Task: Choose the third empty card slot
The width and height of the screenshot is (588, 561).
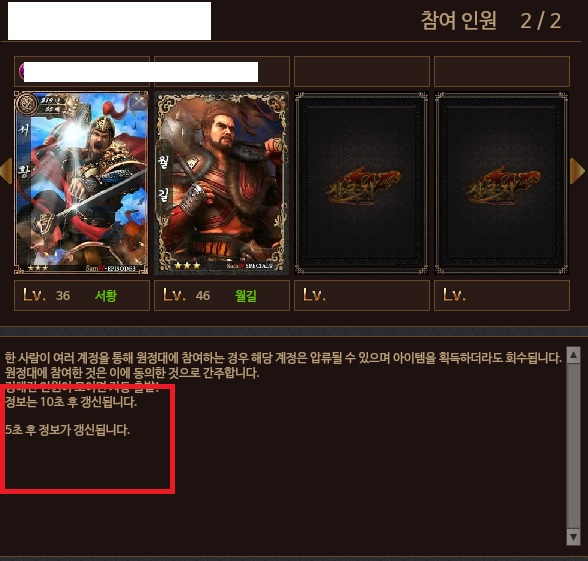Action: click(x=362, y=183)
